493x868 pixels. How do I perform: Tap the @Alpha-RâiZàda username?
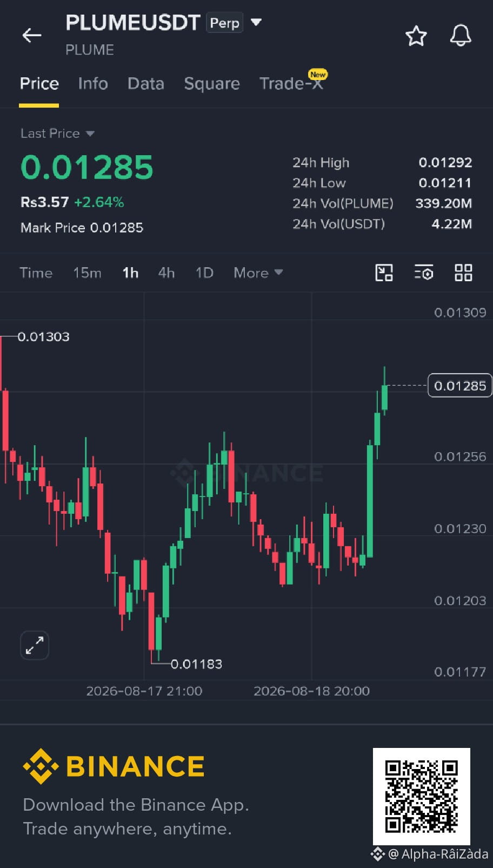tap(438, 854)
